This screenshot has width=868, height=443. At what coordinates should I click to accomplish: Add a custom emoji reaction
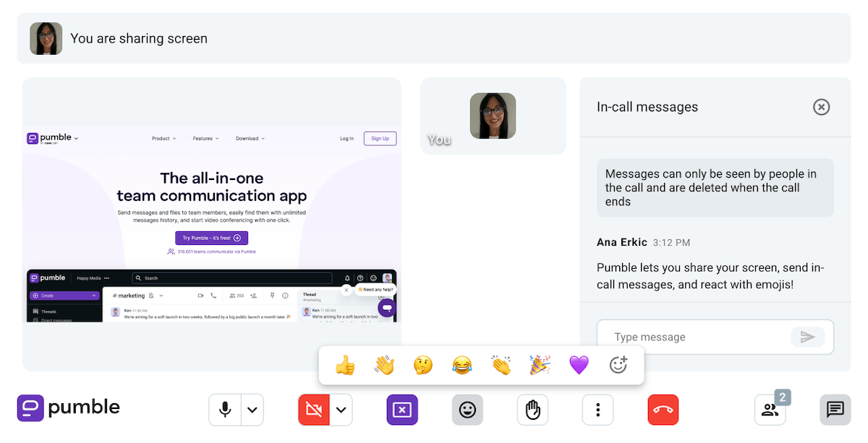tap(618, 365)
